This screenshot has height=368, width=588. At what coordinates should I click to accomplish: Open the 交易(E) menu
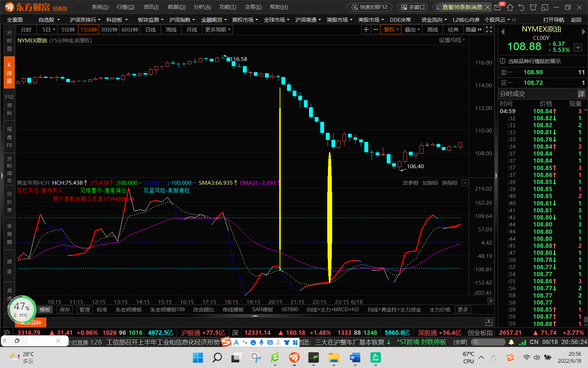click(x=253, y=7)
